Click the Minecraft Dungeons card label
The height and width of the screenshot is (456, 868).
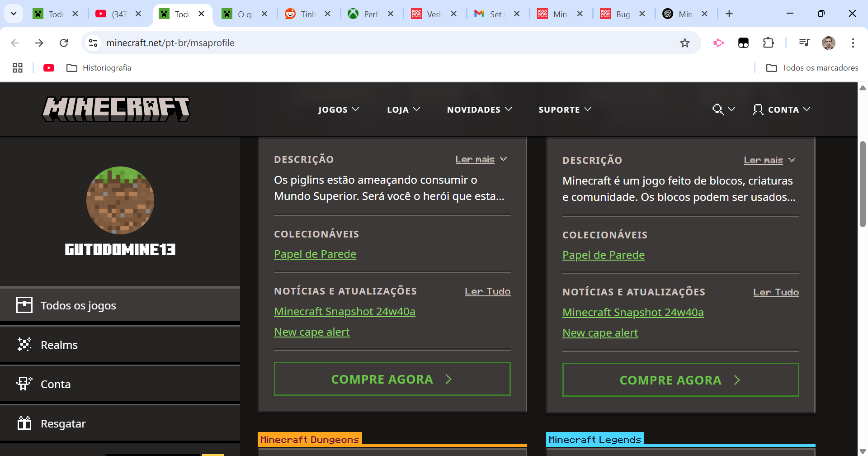tap(310, 439)
